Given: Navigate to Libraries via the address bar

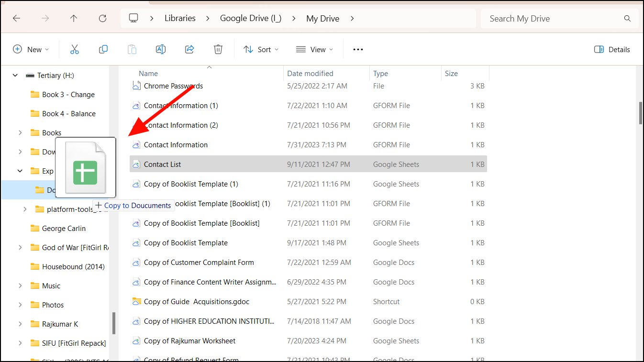Looking at the screenshot, I should point(179,18).
